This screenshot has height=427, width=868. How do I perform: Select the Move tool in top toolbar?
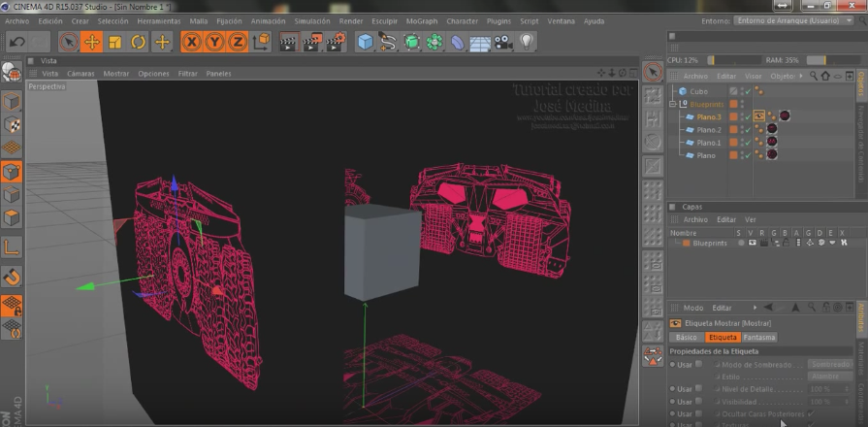coord(91,41)
